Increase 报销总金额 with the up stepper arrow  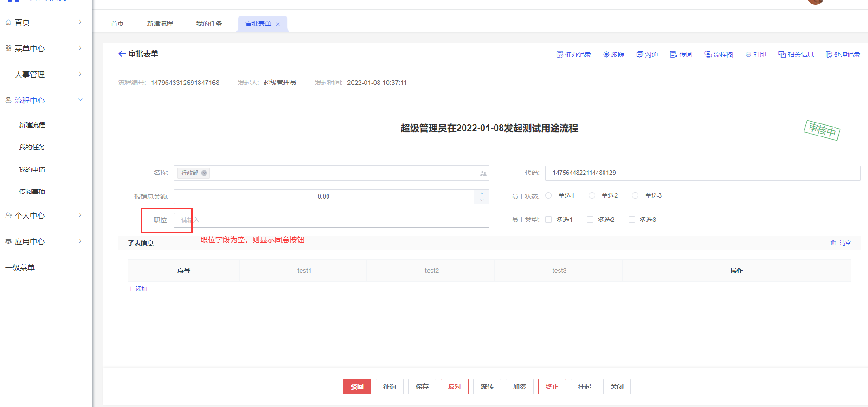[482, 193]
